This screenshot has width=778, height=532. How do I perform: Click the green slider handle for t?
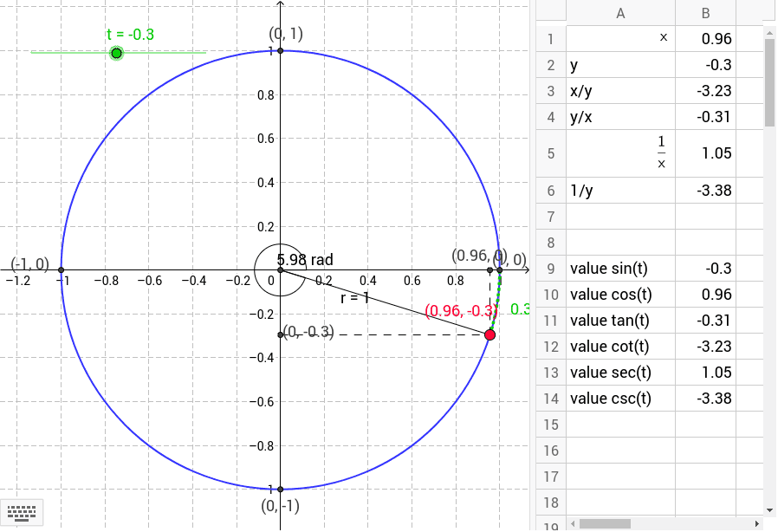coord(116,53)
